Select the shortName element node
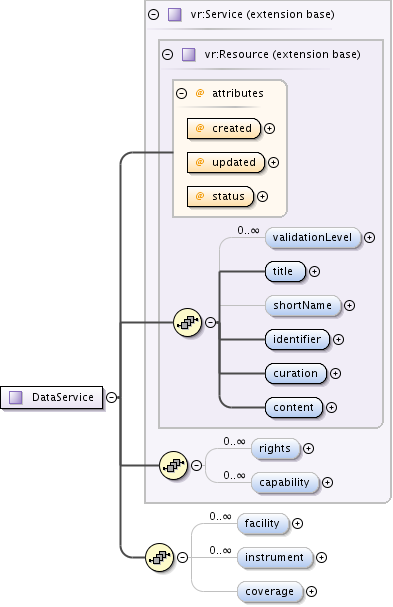 point(303,305)
